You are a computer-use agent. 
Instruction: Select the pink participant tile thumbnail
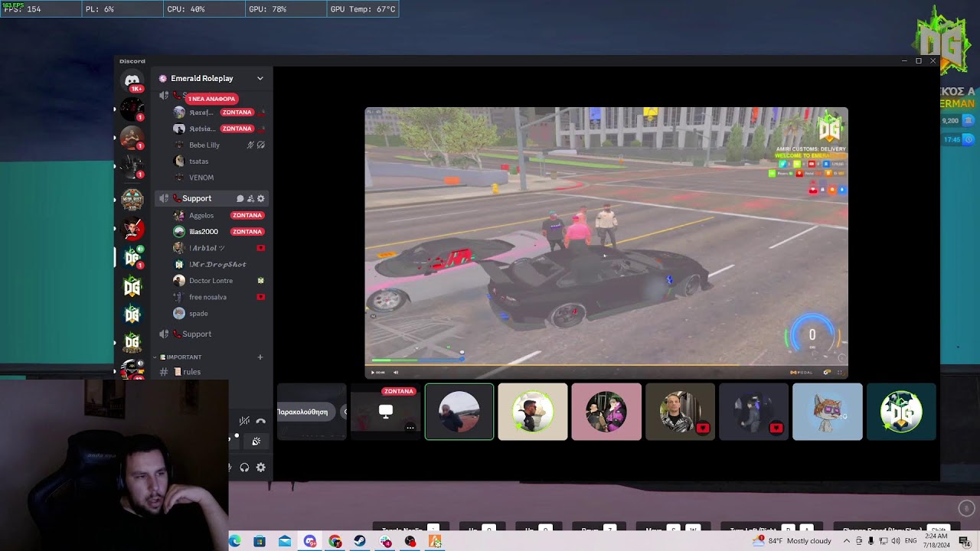pyautogui.click(x=606, y=412)
